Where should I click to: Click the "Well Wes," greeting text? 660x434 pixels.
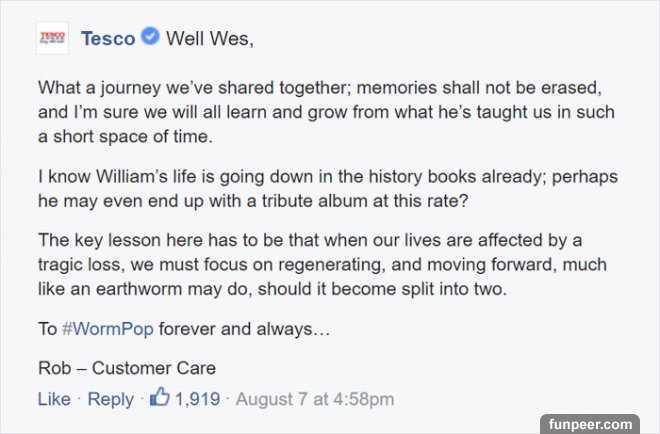click(x=209, y=40)
